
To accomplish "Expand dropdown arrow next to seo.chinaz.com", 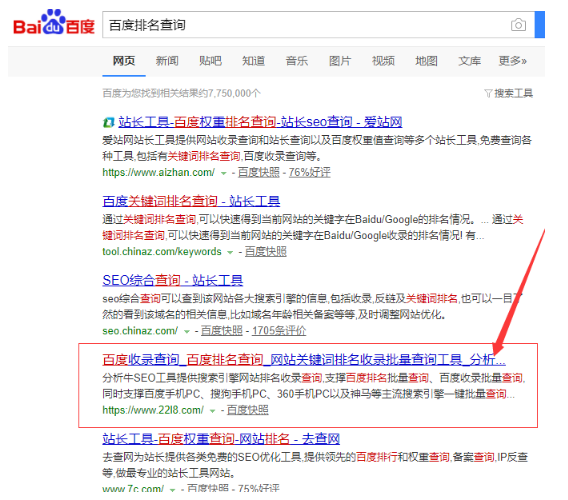I will click(x=187, y=332).
